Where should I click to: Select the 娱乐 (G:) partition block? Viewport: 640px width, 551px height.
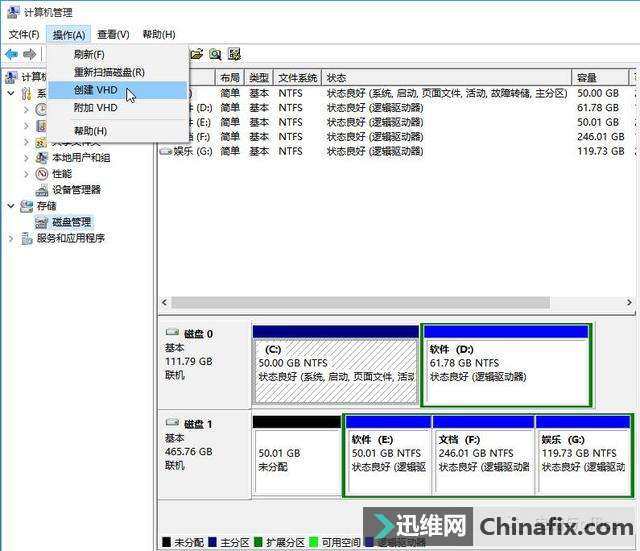(583, 456)
